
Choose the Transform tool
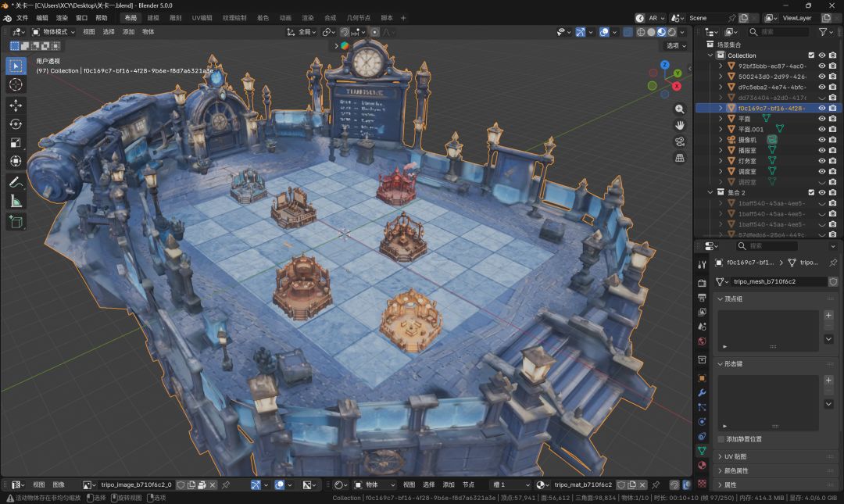coord(16,161)
